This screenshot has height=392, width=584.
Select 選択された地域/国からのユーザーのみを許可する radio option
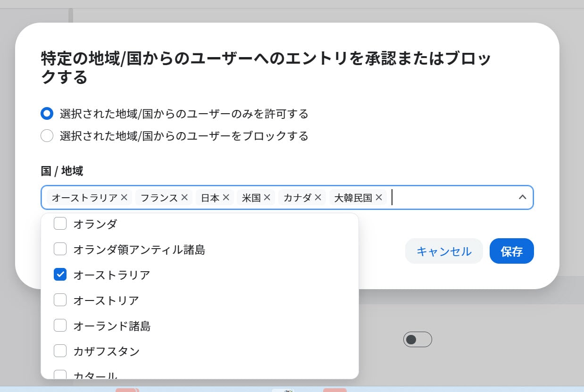coord(47,114)
